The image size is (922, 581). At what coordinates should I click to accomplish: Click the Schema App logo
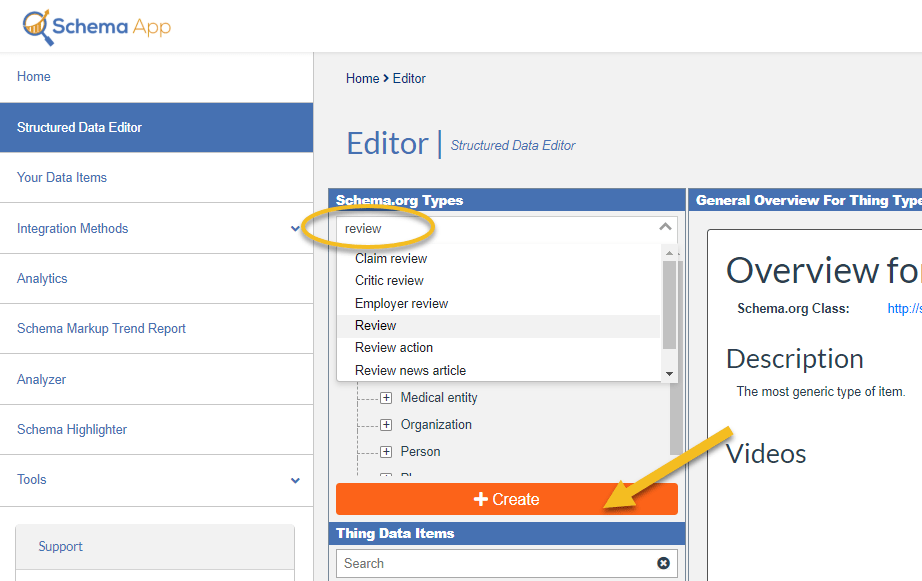click(97, 27)
